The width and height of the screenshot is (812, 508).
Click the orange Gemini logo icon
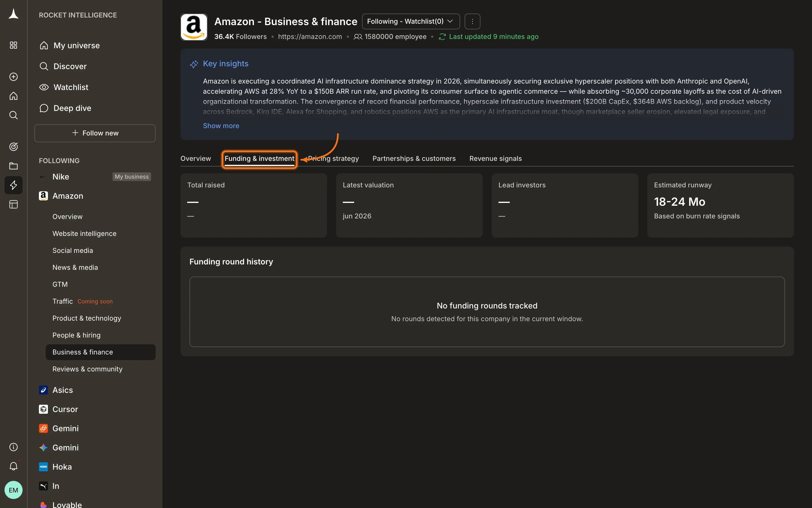pos(43,428)
